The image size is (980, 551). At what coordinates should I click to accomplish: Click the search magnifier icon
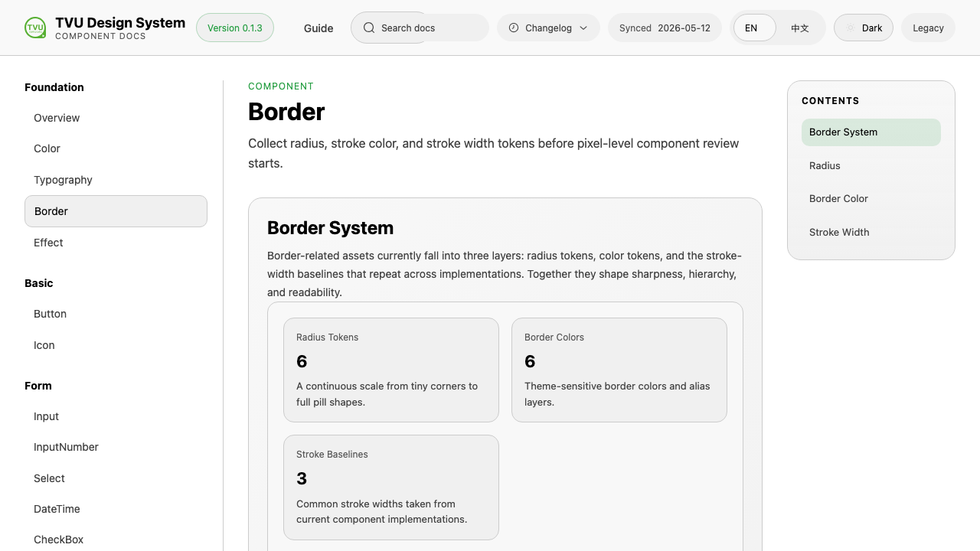[369, 28]
